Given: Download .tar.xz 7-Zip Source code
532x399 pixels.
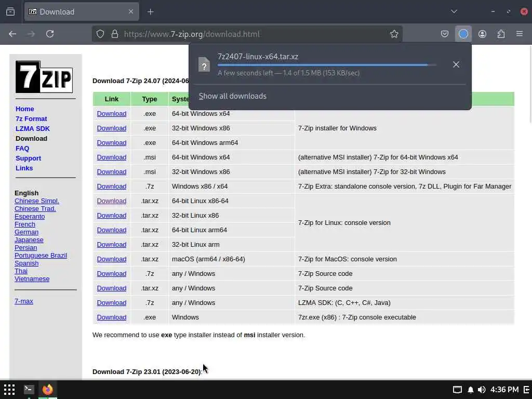Looking at the screenshot, I should [x=112, y=288].
